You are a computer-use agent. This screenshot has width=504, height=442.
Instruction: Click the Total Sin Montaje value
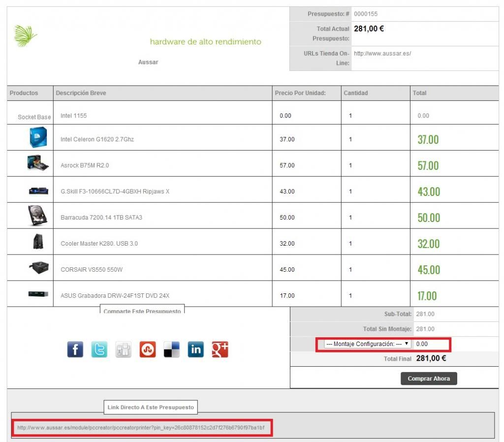coord(425,329)
